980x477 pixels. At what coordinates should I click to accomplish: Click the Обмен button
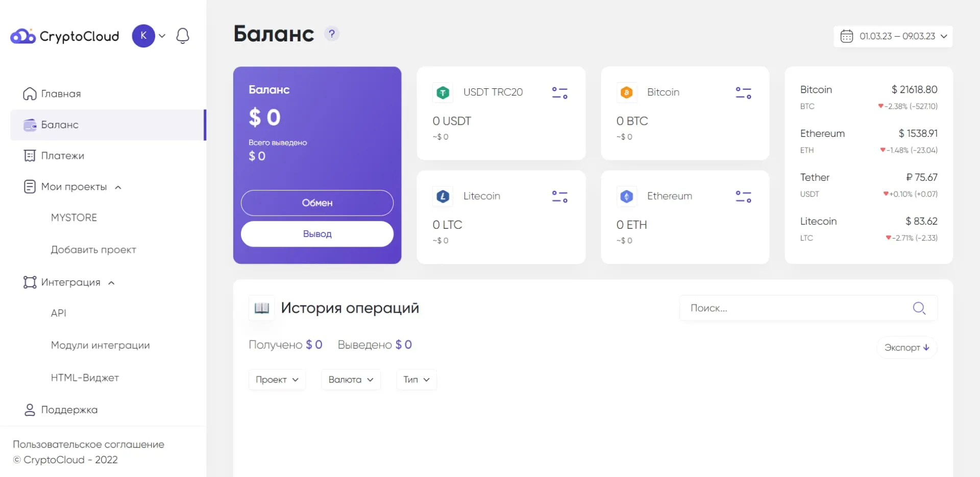click(x=317, y=203)
